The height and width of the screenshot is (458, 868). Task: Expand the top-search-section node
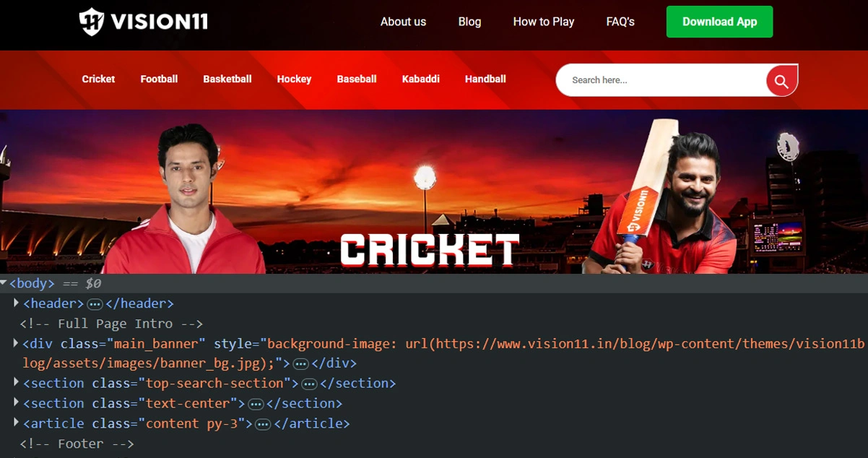pos(17,383)
